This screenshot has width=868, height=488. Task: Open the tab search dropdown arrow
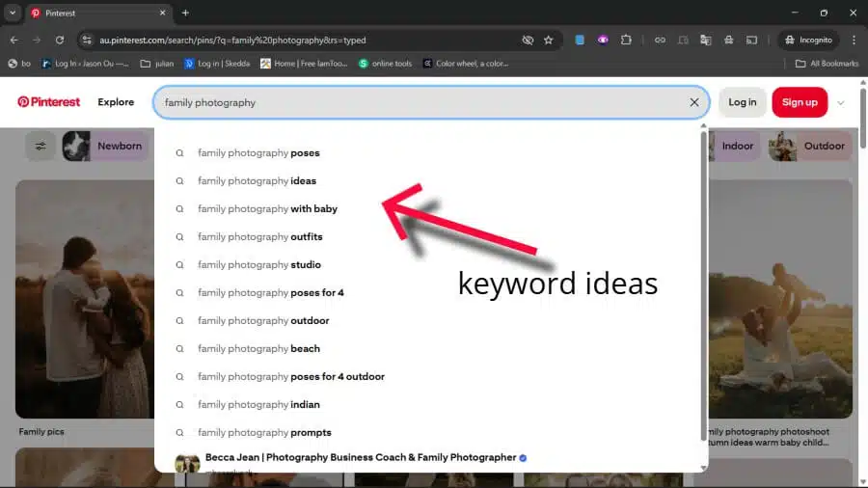[x=13, y=13]
